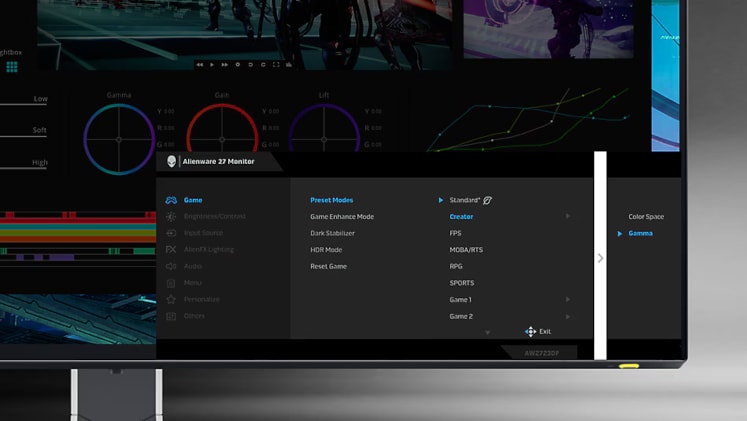747x421 pixels.
Task: Click the down arrow below Game 2
Action: (x=487, y=332)
